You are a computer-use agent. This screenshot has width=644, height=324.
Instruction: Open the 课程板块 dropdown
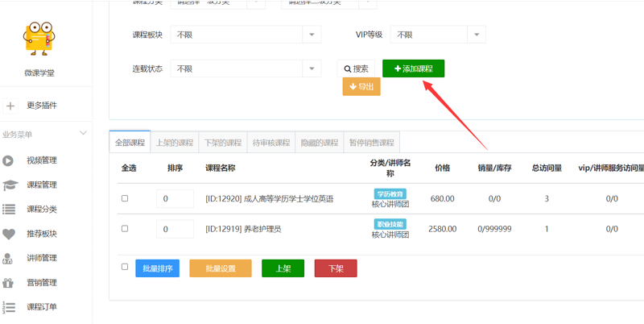click(246, 35)
